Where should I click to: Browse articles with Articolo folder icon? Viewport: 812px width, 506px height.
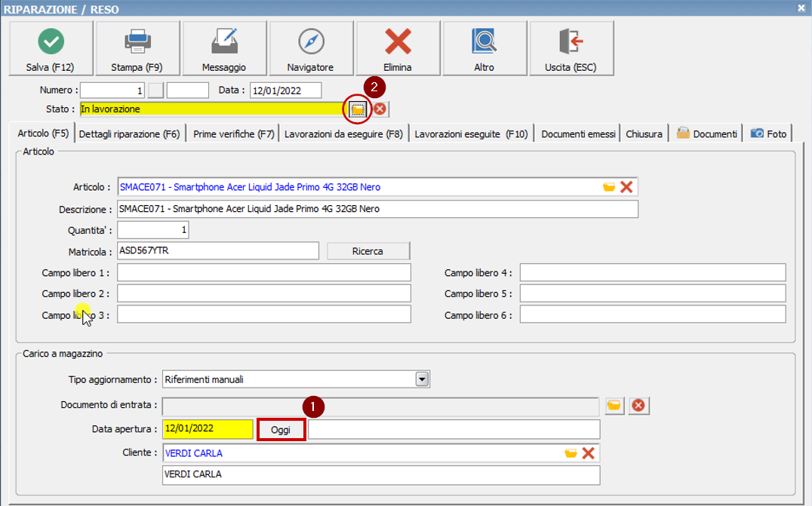click(x=609, y=187)
